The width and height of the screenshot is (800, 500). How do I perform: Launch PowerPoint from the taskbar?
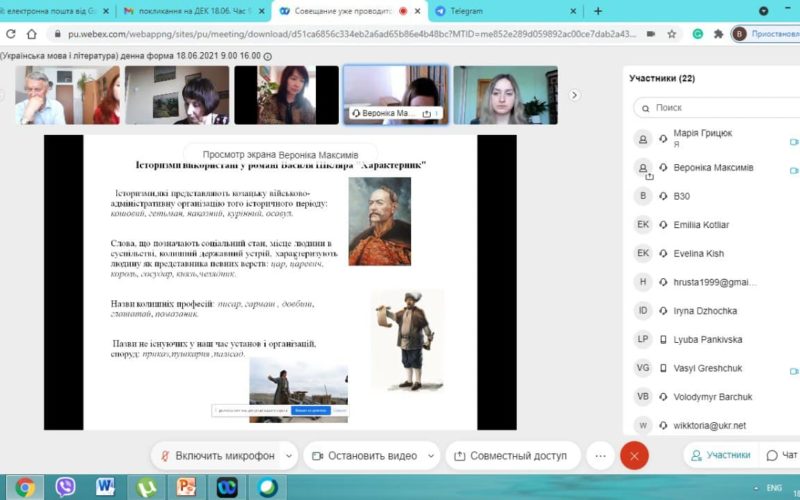click(186, 487)
